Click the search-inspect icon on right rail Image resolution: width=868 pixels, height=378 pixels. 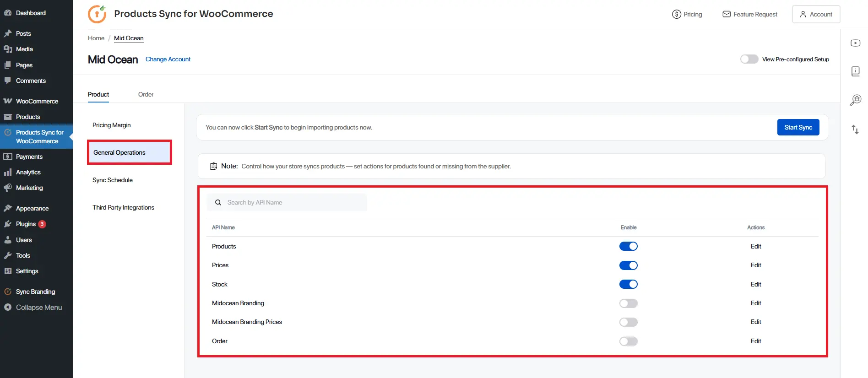tap(855, 100)
